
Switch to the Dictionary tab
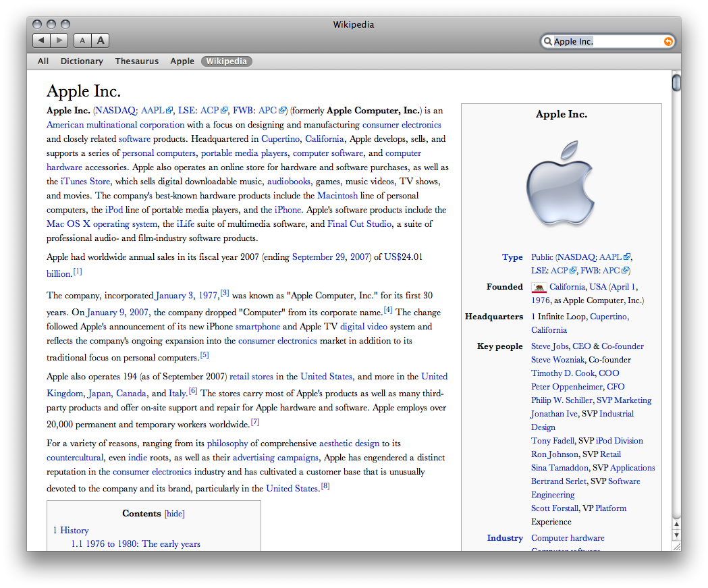point(81,61)
